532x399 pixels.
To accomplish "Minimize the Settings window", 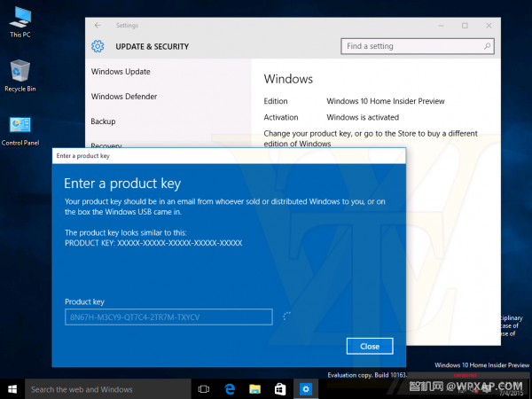I will pyautogui.click(x=441, y=26).
